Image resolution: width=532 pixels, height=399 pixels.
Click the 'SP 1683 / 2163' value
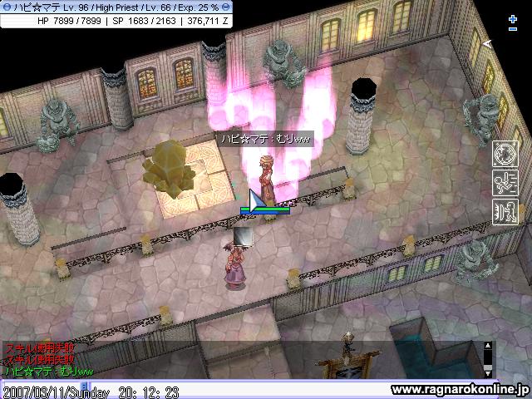144,21
